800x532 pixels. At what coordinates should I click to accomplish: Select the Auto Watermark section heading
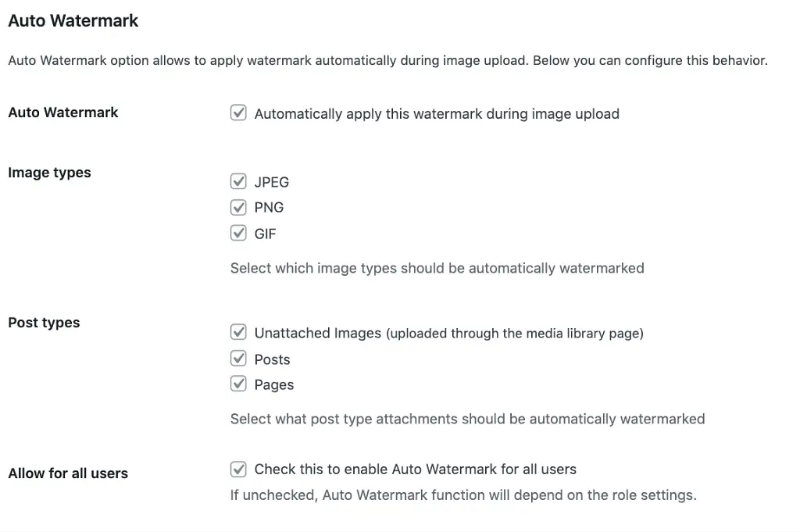point(73,20)
